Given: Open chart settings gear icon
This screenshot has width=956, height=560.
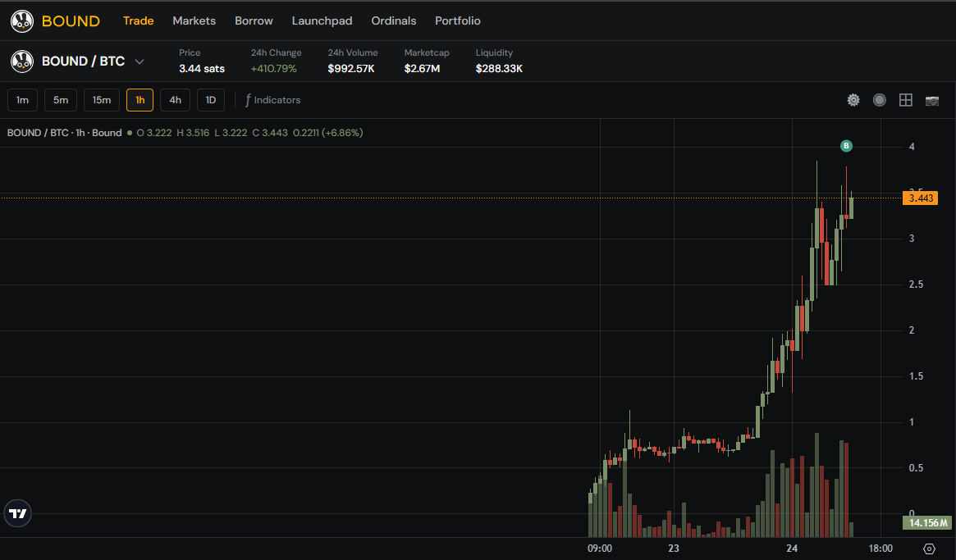Looking at the screenshot, I should click(853, 100).
